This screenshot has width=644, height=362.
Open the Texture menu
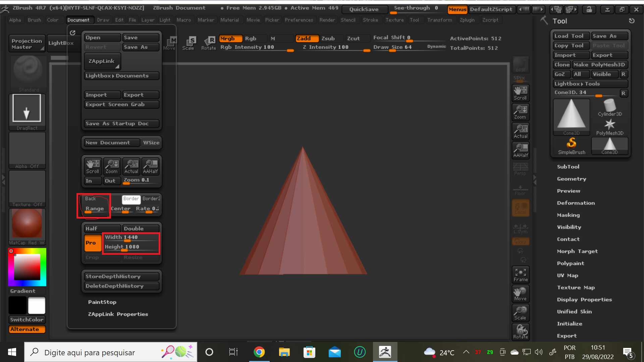pyautogui.click(x=394, y=20)
